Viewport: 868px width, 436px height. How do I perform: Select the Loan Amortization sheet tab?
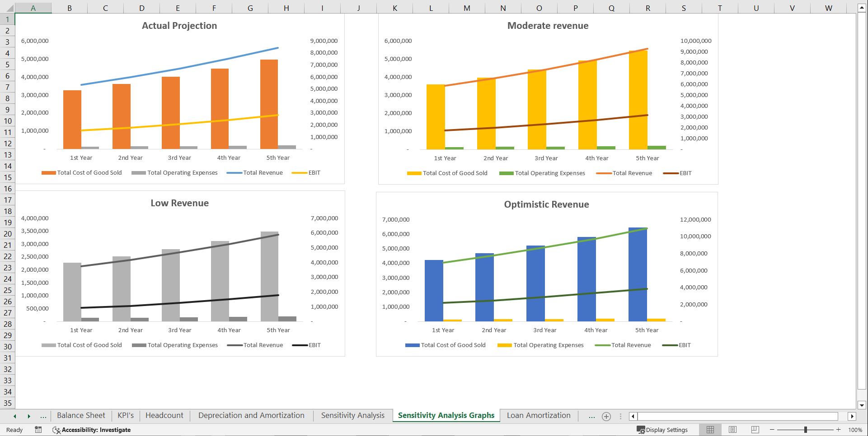(539, 415)
